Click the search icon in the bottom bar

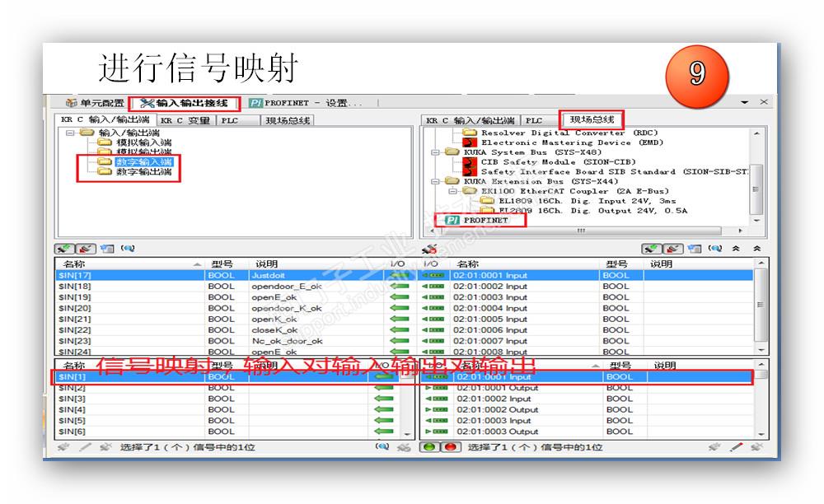(382, 447)
